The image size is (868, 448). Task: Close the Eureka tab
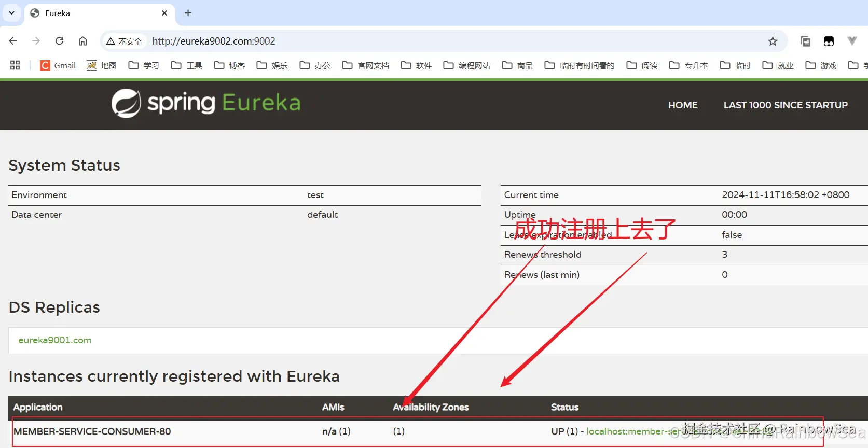[164, 13]
